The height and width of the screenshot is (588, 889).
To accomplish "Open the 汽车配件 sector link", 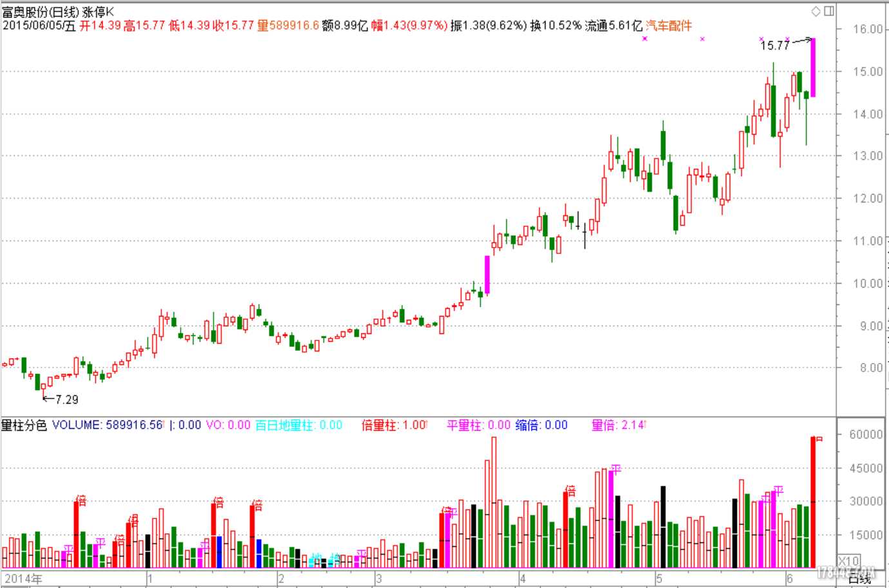I will (x=669, y=26).
